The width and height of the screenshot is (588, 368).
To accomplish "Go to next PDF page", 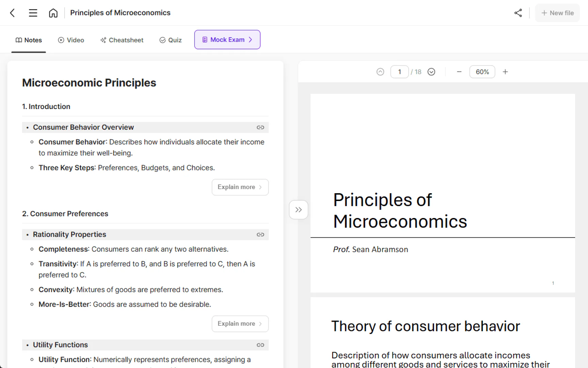I will (x=431, y=72).
